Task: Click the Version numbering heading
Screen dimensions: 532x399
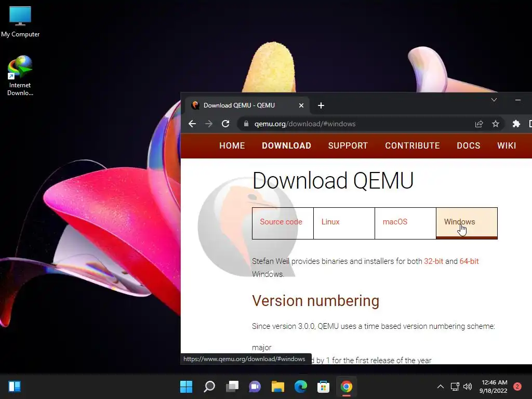Action: pyautogui.click(x=315, y=301)
